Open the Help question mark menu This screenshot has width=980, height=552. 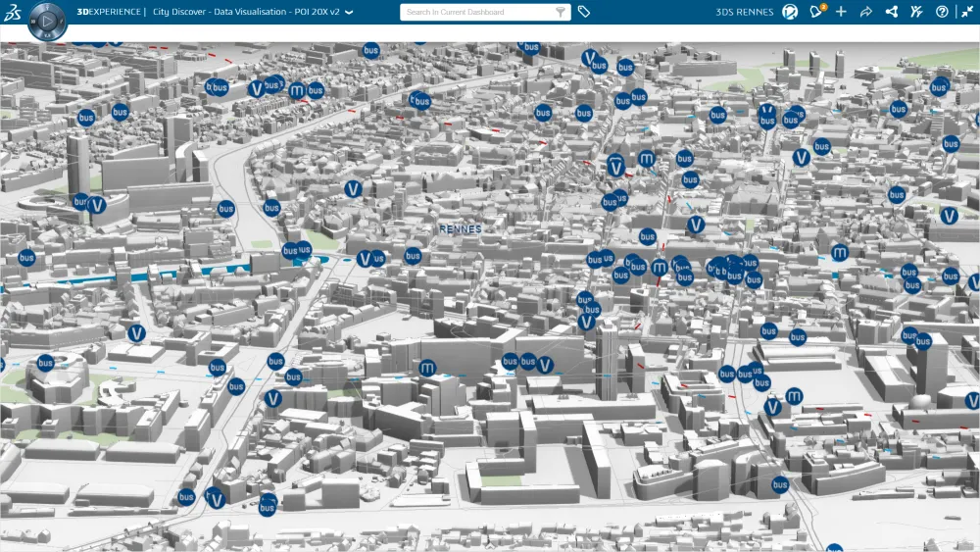tap(942, 12)
